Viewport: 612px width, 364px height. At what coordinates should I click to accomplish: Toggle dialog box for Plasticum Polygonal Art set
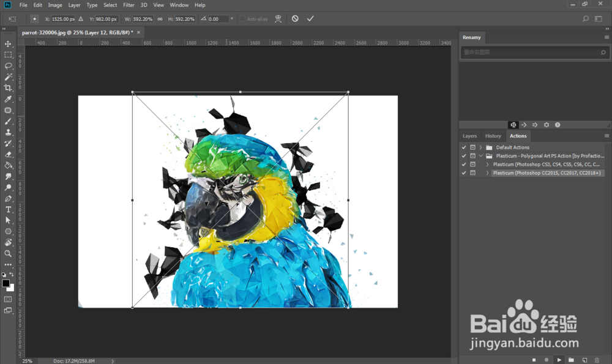point(472,156)
